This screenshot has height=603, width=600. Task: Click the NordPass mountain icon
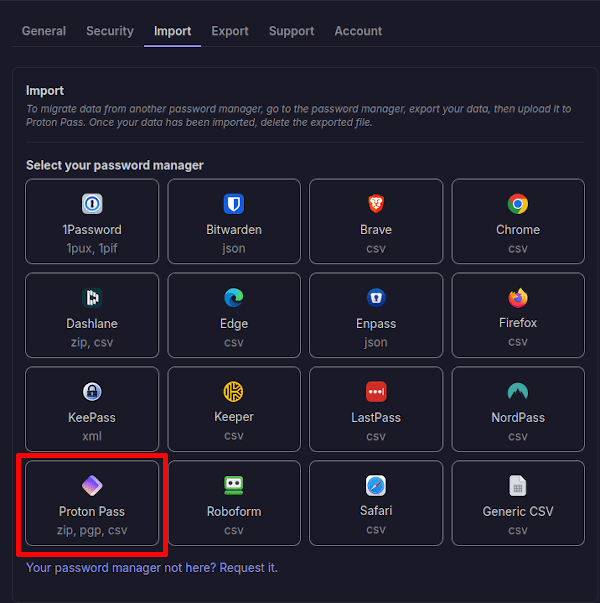(518, 391)
